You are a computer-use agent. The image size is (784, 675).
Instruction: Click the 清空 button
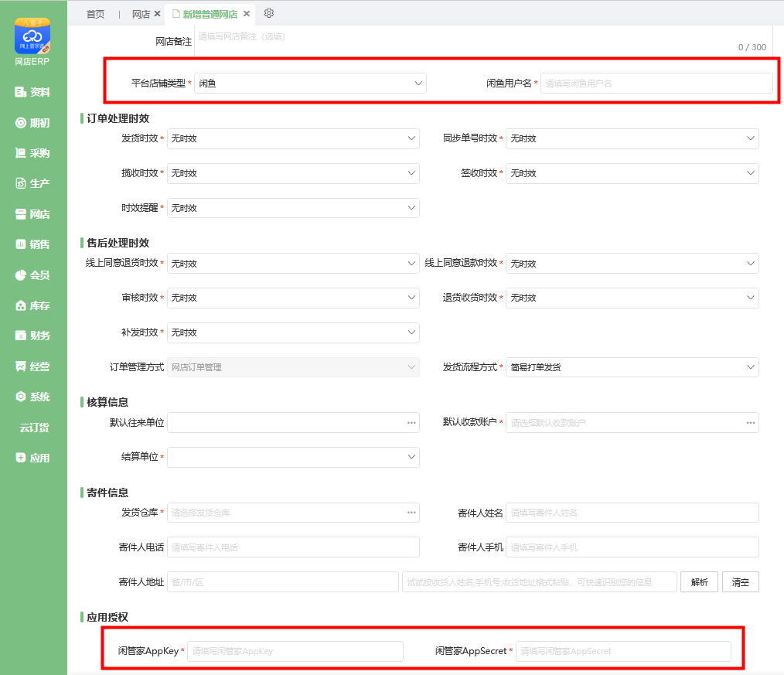click(741, 582)
